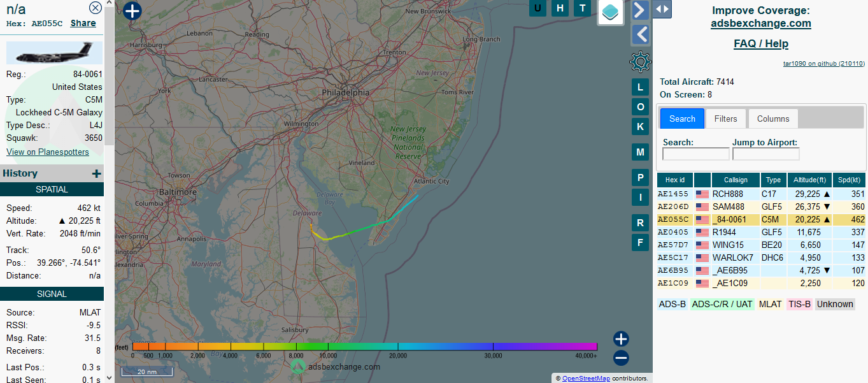Sort table by Spd(kt) column

849,180
